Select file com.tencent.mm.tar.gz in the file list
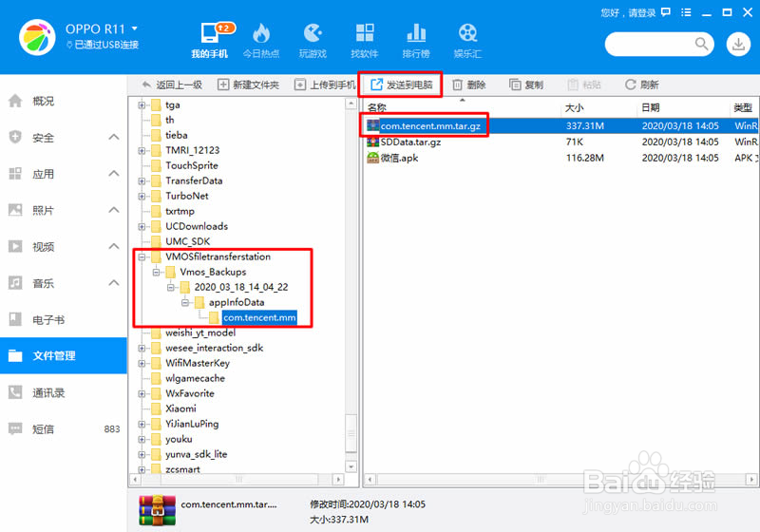This screenshot has height=532, width=760. [x=430, y=126]
